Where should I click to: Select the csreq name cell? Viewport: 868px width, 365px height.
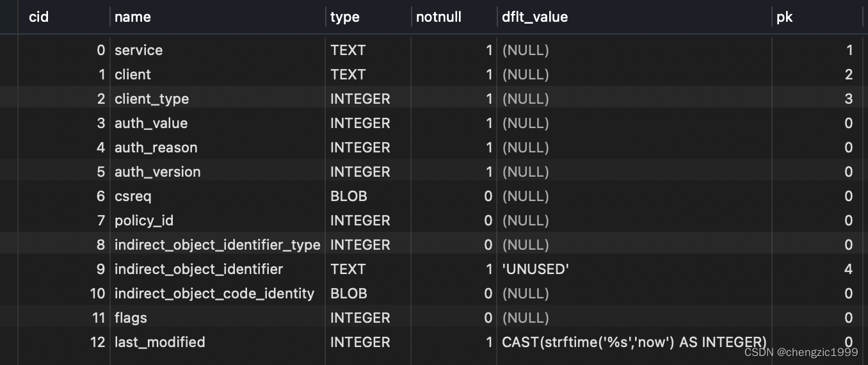133,196
